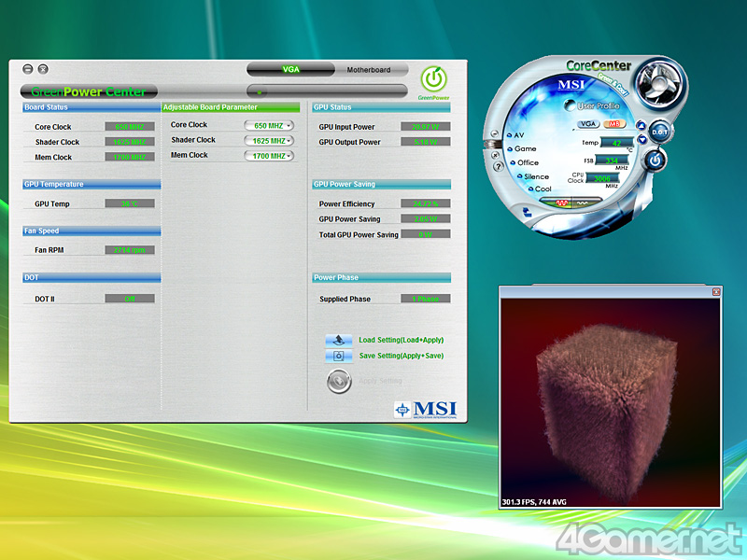Click the small blue icon at CoreCenter bottom-left
Viewport: 747px width, 560px height.
tap(528, 212)
